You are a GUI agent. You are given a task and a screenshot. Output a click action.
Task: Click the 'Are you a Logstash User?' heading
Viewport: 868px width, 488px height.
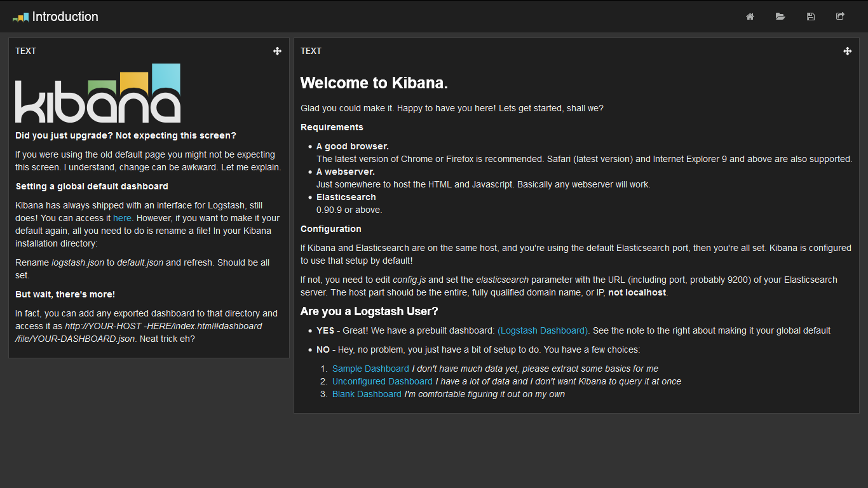coord(369,311)
